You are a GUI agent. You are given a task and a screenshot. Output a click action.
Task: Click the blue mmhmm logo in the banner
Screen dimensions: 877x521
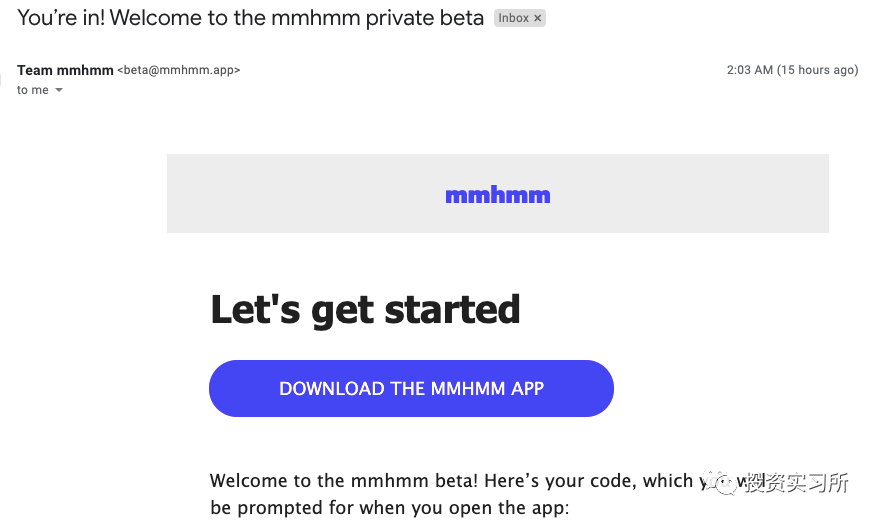pyautogui.click(x=498, y=195)
